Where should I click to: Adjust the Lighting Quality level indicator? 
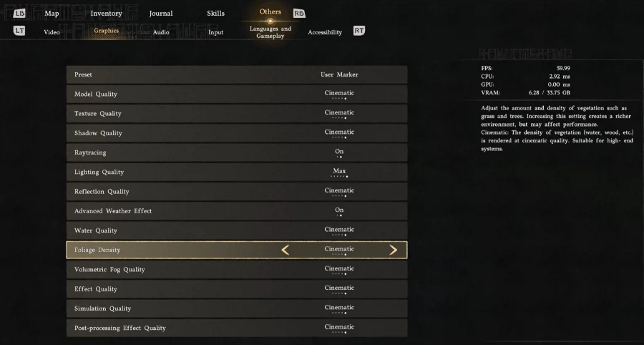(339, 172)
